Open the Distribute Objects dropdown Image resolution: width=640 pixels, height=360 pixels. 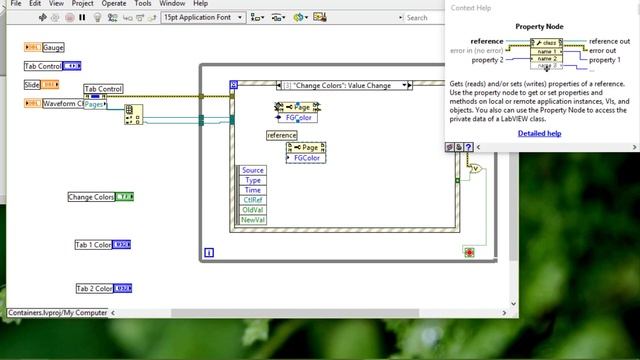[278, 18]
